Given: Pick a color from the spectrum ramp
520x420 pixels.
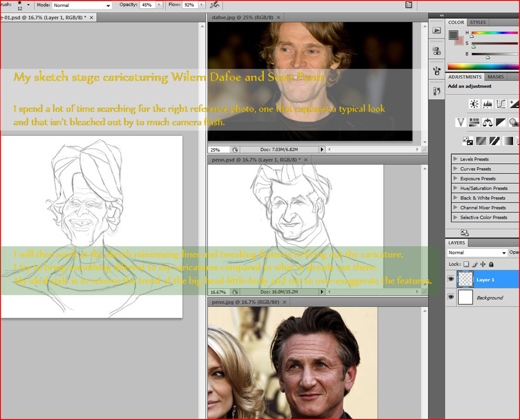Looking at the screenshot, I should tap(483, 66).
